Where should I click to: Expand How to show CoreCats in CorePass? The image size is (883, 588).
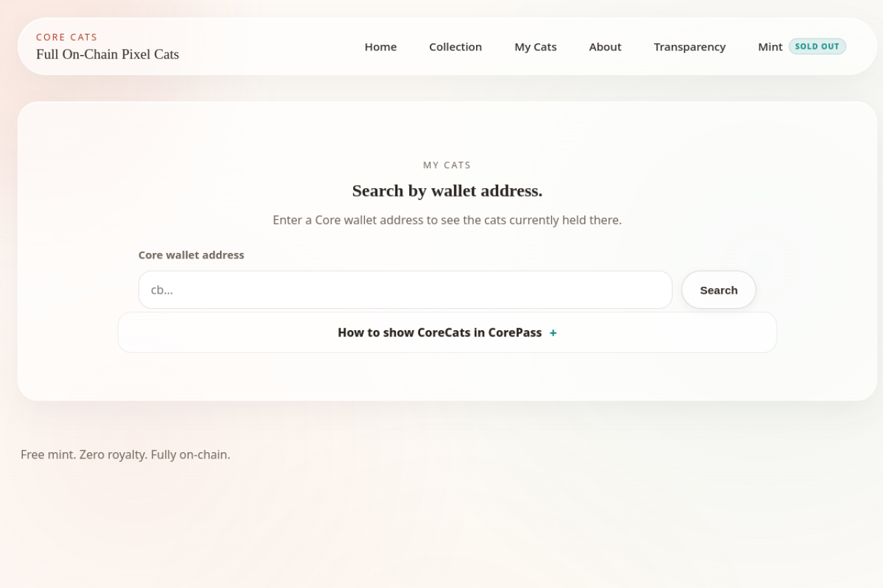pyautogui.click(x=439, y=333)
